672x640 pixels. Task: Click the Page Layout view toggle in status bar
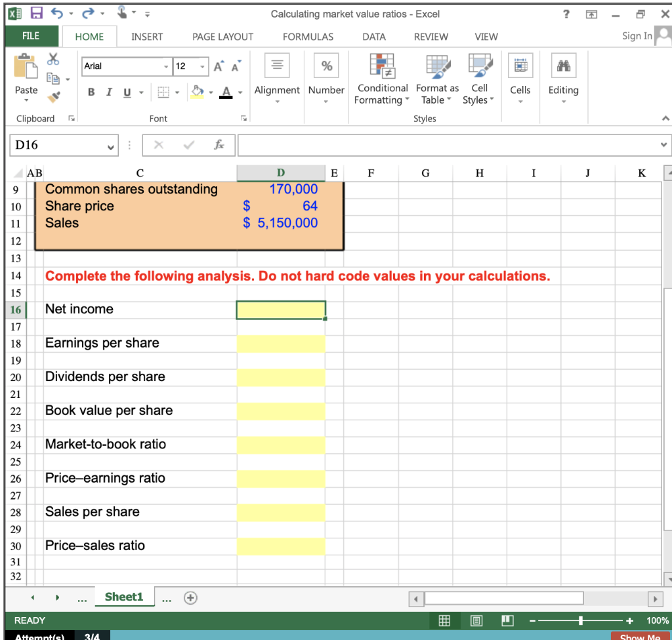click(476, 620)
